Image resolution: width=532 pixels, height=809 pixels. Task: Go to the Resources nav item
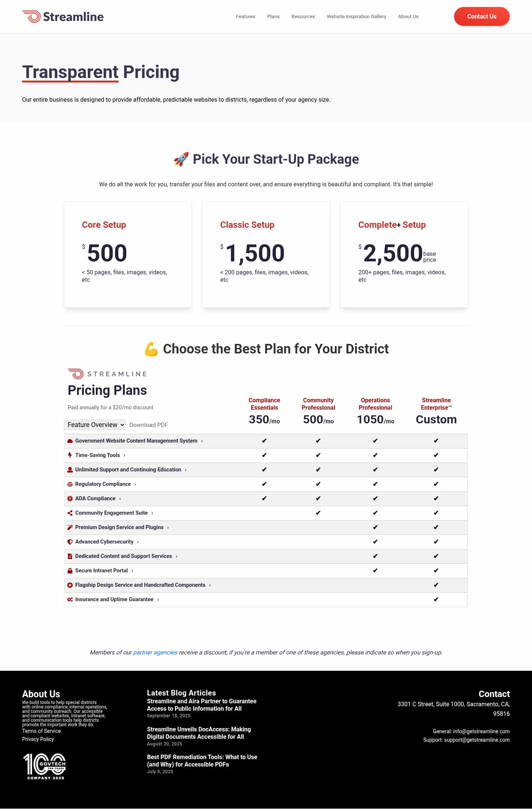303,17
